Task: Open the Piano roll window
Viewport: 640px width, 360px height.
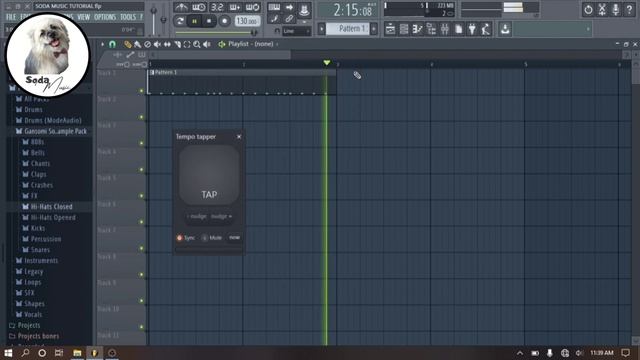Action: [x=418, y=29]
